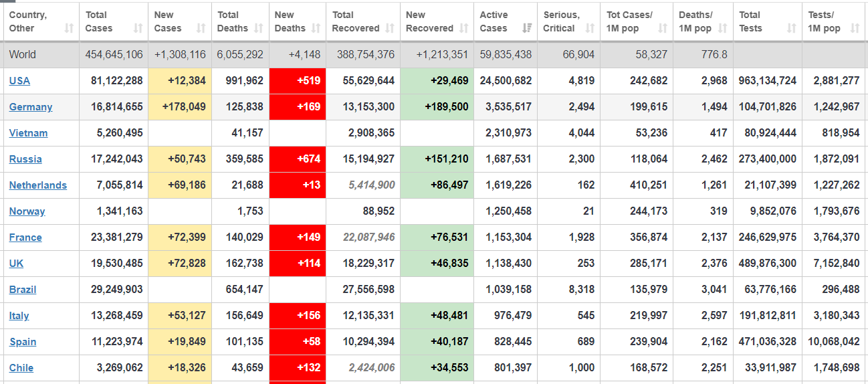This screenshot has height=384, width=868.
Task: Open the USA country link
Action: pos(19,80)
